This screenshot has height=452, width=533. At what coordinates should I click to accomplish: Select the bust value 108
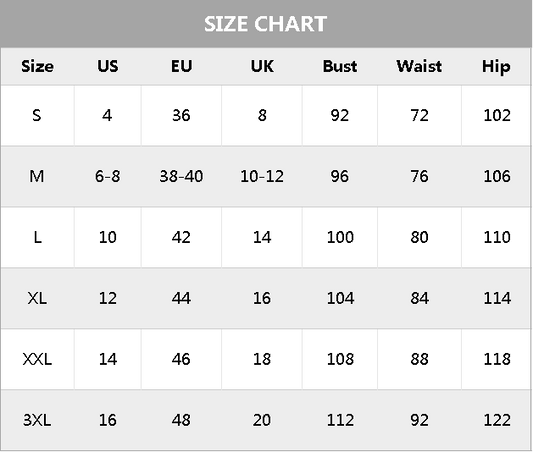point(340,359)
